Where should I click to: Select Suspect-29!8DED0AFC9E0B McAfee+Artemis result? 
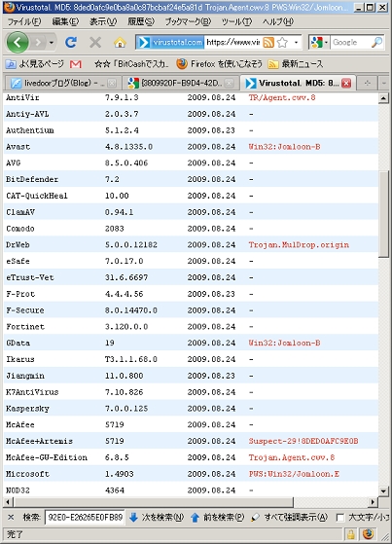(x=303, y=441)
